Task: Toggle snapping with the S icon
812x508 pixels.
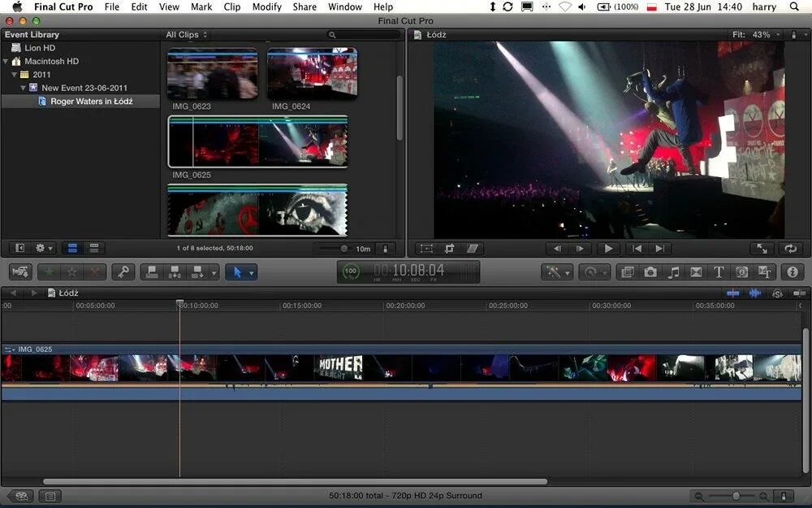Action: pyautogui.click(x=775, y=293)
